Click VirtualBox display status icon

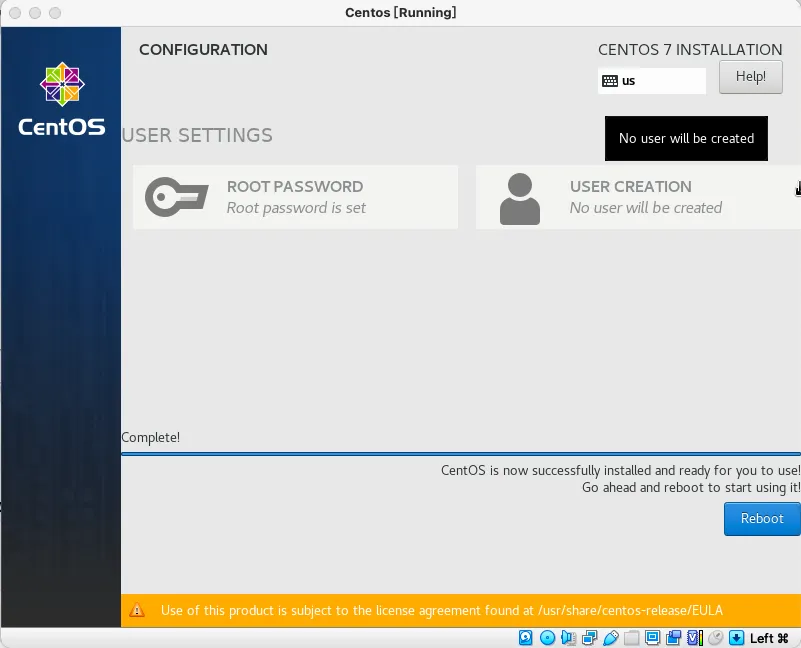[652, 637]
